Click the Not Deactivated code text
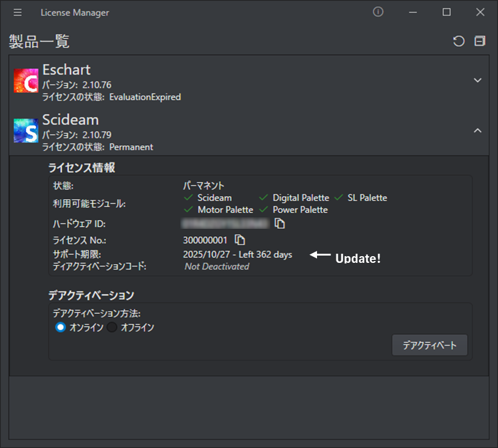Viewport: 498px width, 448px height. pos(217,266)
